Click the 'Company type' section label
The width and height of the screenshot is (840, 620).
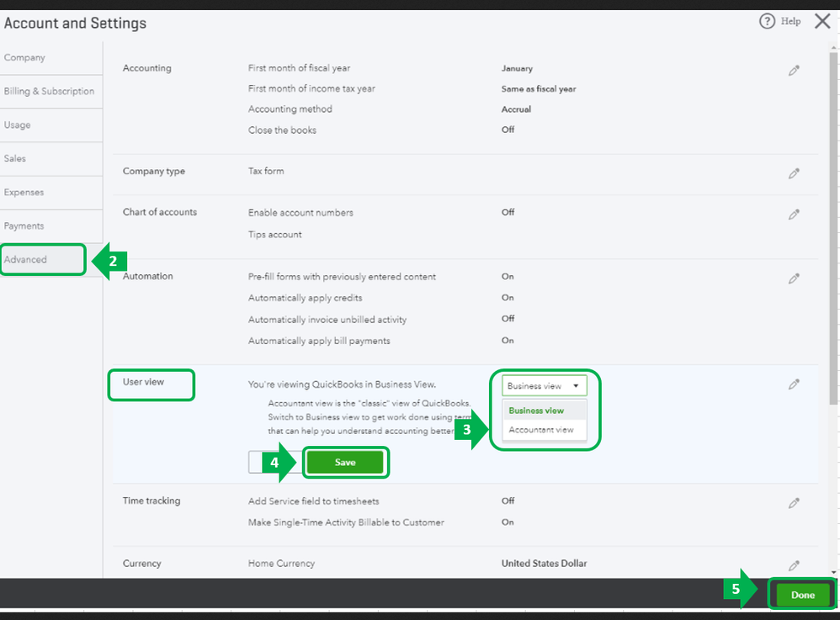(x=154, y=172)
